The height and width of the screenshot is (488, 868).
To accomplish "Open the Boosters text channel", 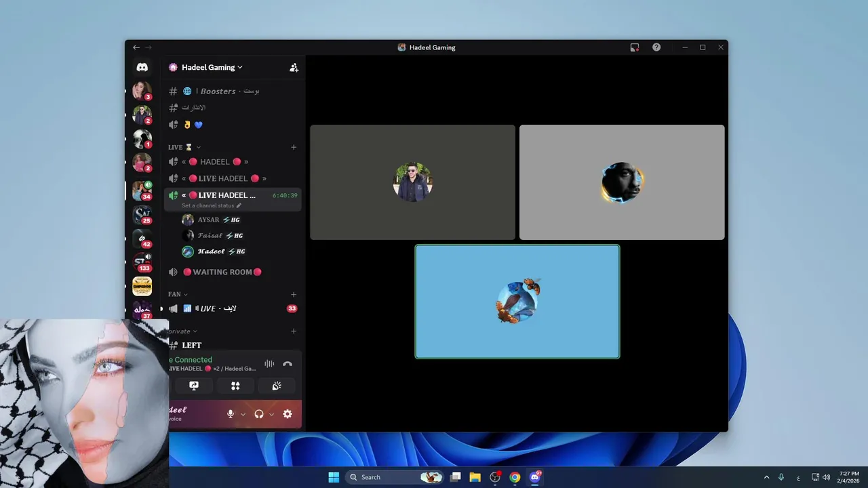I will click(x=233, y=91).
